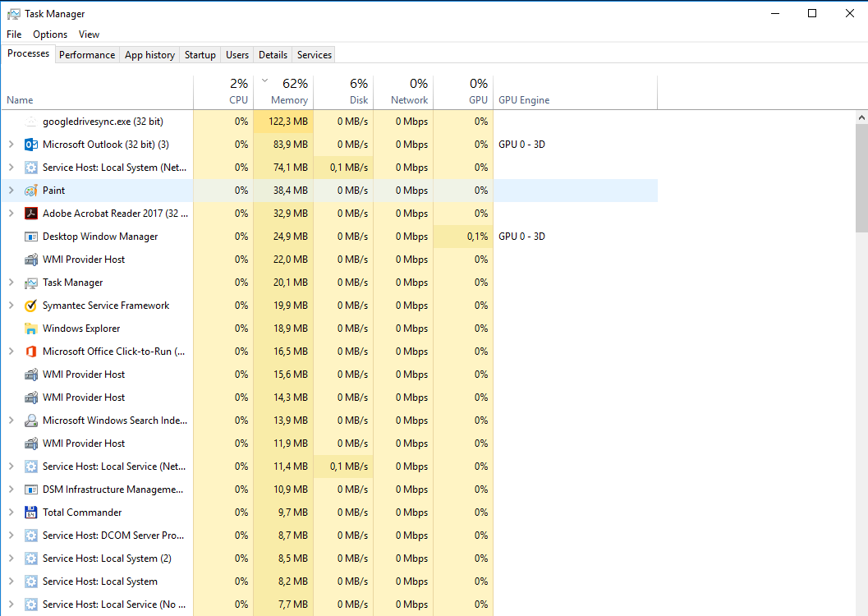
Task: Click the 8,2 MB Service Host: Local System icon
Action: click(x=31, y=582)
